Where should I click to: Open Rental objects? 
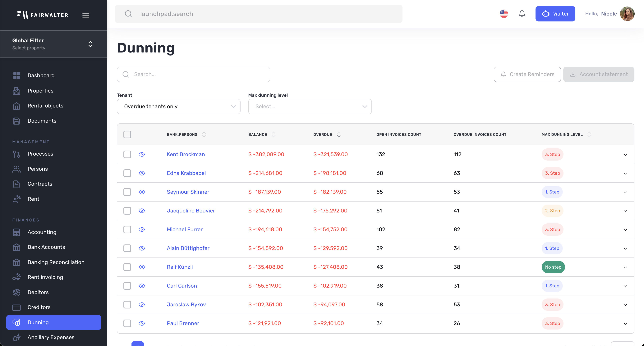pyautogui.click(x=45, y=106)
